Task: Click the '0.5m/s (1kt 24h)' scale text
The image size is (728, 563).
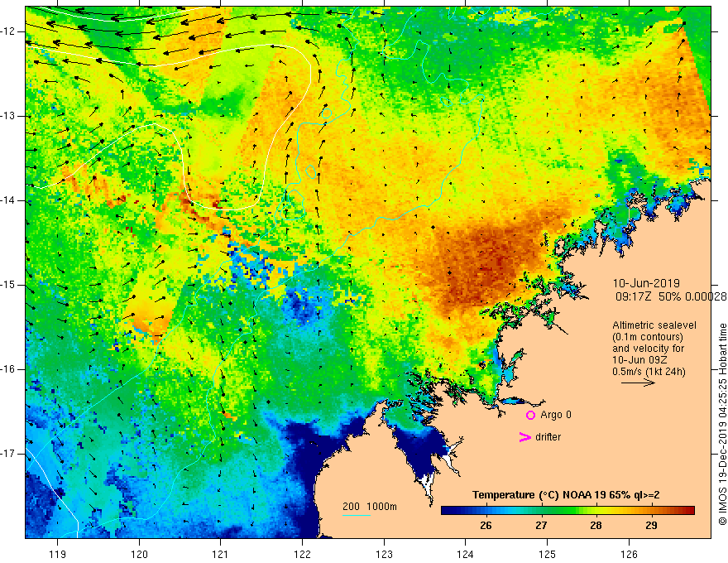Action: click(649, 372)
